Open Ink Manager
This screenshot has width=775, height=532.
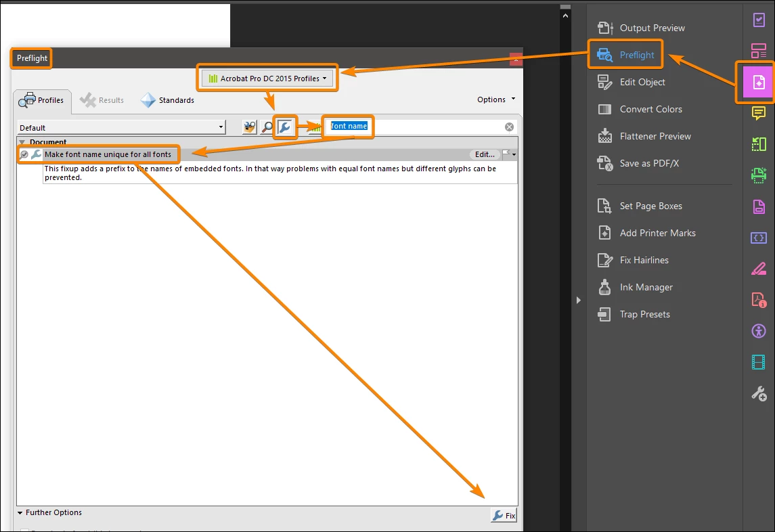click(635, 287)
